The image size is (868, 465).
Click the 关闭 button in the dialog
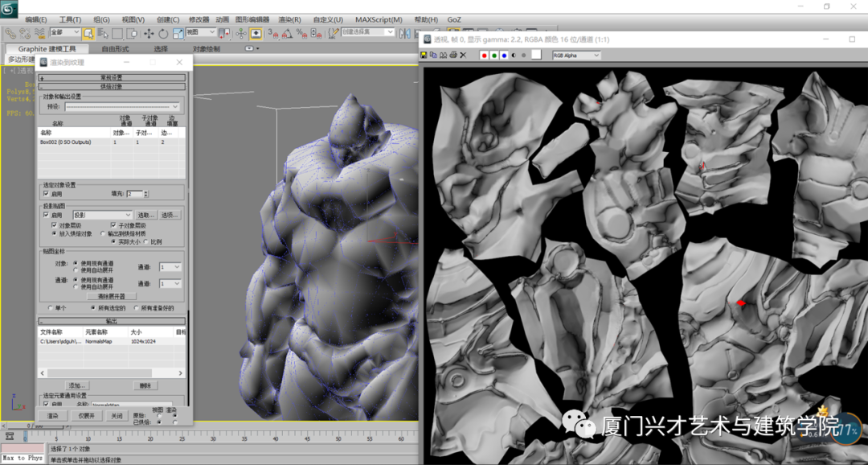click(x=117, y=416)
